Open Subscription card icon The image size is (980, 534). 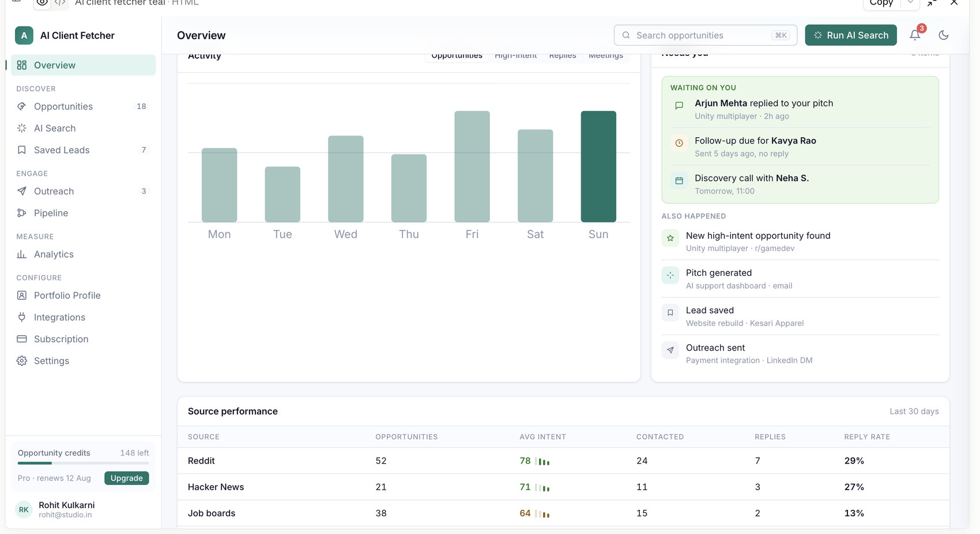coord(22,339)
